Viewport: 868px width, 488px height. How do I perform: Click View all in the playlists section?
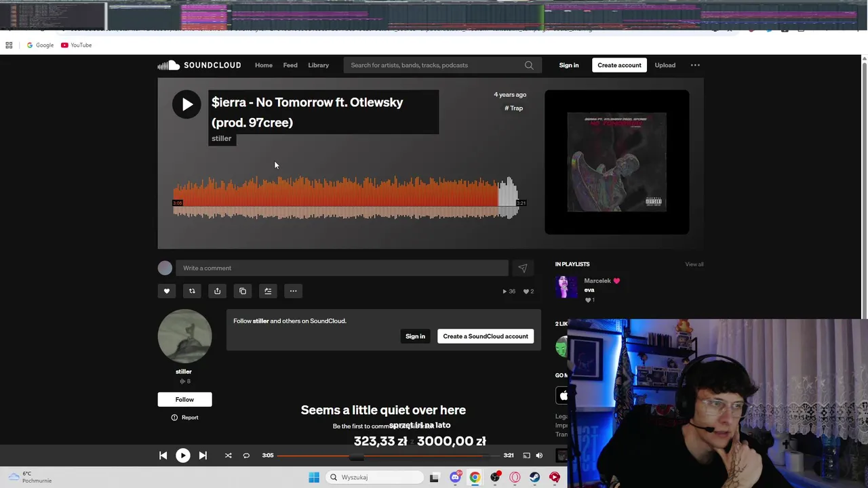point(694,264)
